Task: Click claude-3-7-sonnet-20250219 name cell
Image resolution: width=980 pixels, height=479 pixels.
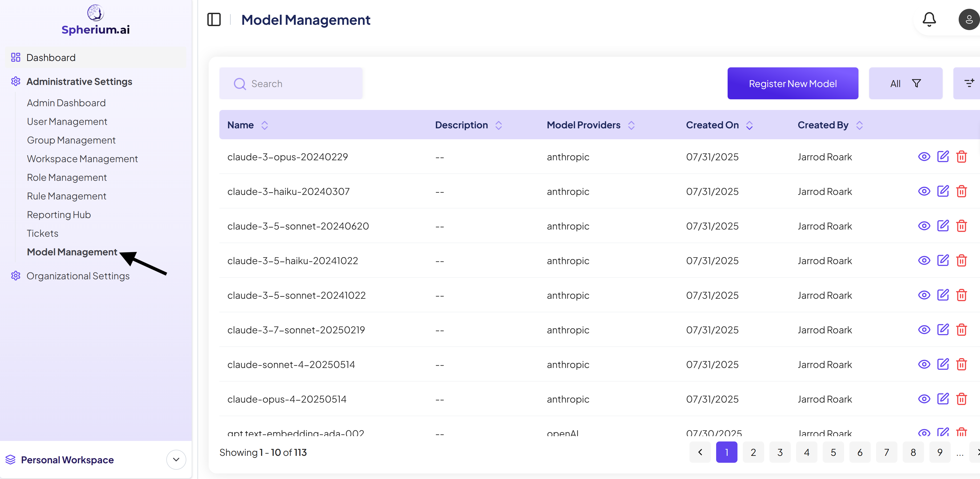Action: pos(296,330)
